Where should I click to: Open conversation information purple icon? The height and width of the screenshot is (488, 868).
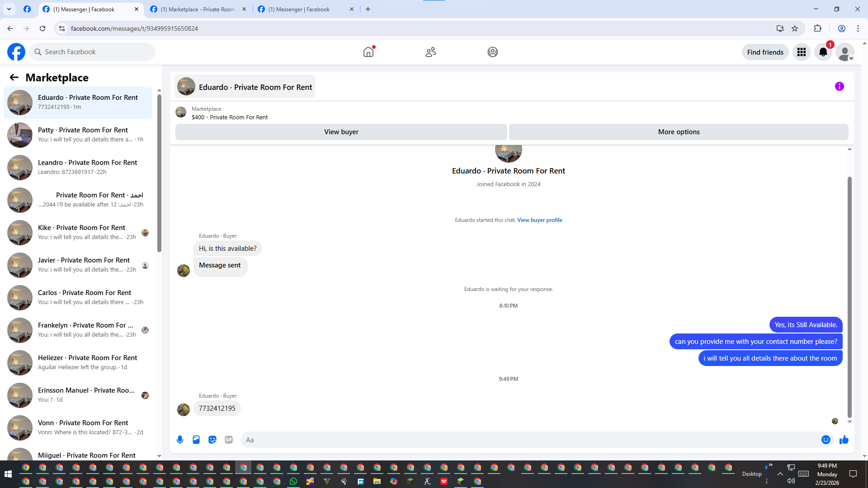[x=839, y=86]
